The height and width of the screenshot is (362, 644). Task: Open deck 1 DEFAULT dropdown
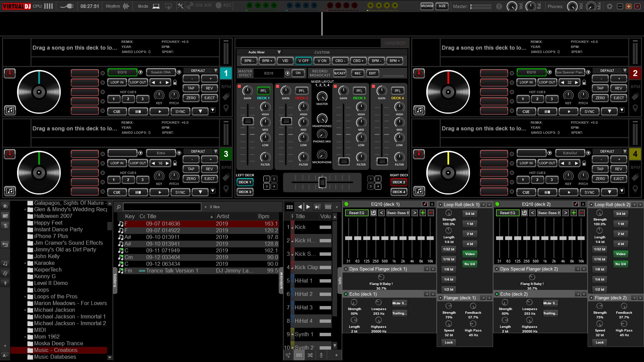(201, 71)
